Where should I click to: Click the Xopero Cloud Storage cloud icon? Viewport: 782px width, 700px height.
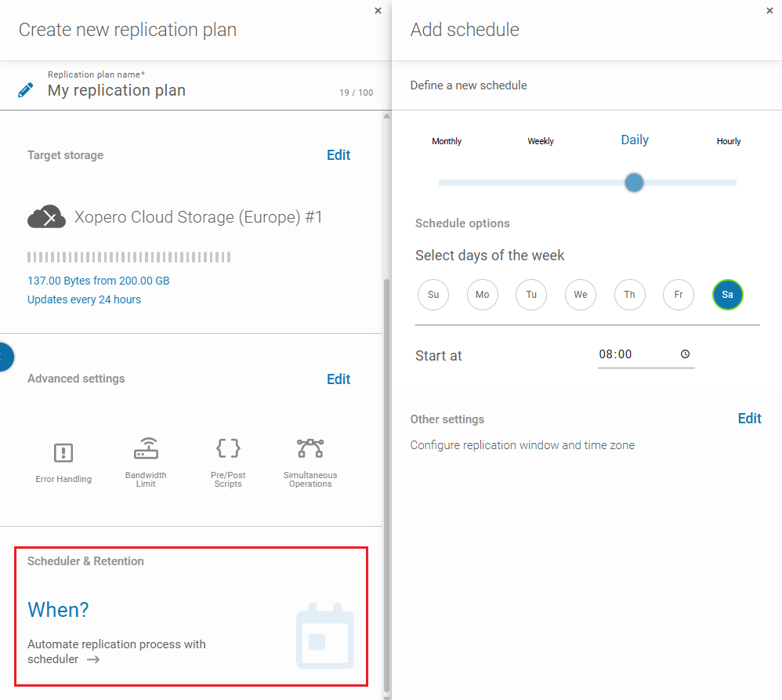click(x=46, y=216)
